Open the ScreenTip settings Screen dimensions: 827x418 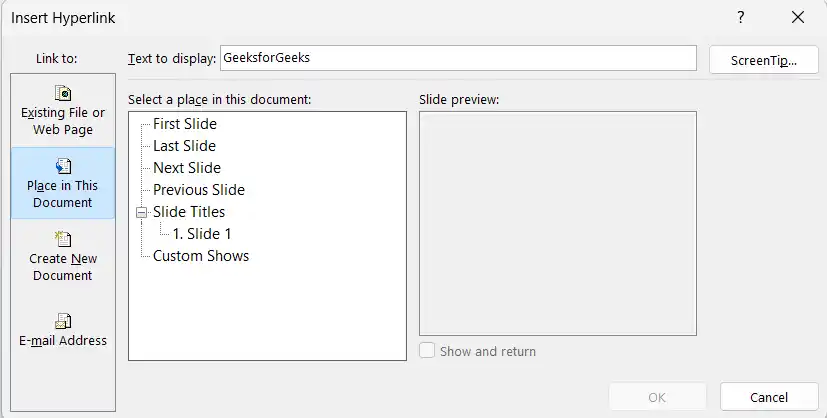pyautogui.click(x=764, y=60)
